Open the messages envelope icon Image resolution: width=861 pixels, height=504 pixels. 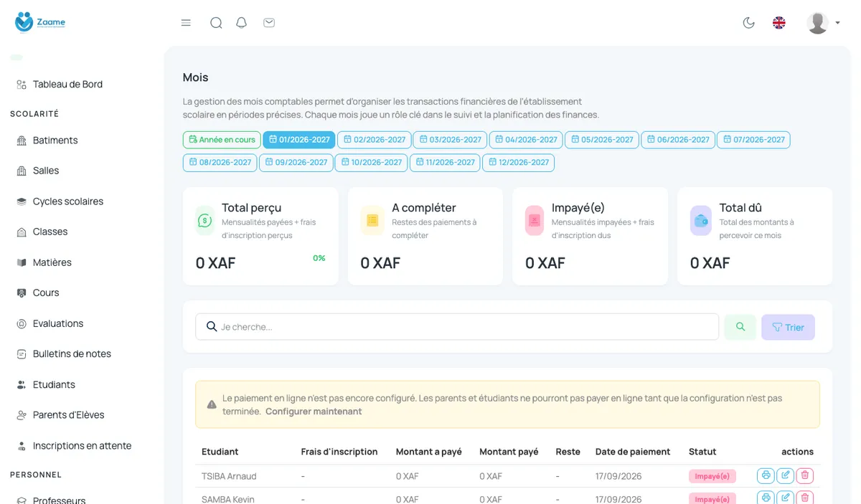click(x=269, y=23)
